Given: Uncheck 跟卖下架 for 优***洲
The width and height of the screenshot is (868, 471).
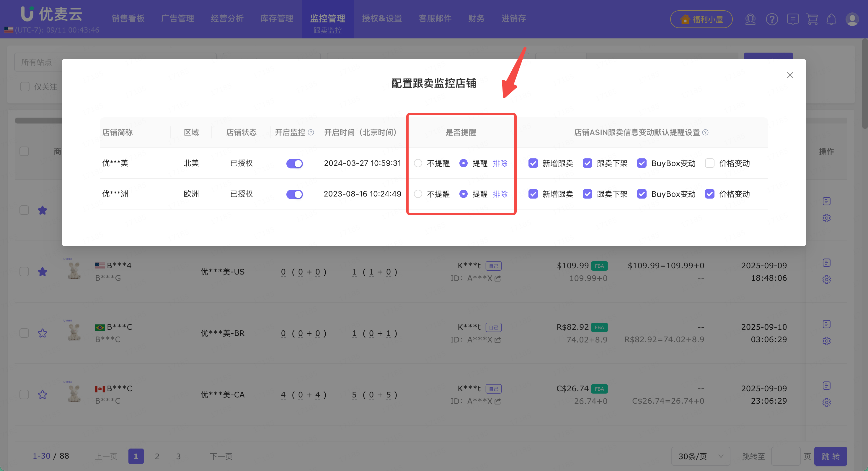Looking at the screenshot, I should (x=587, y=194).
